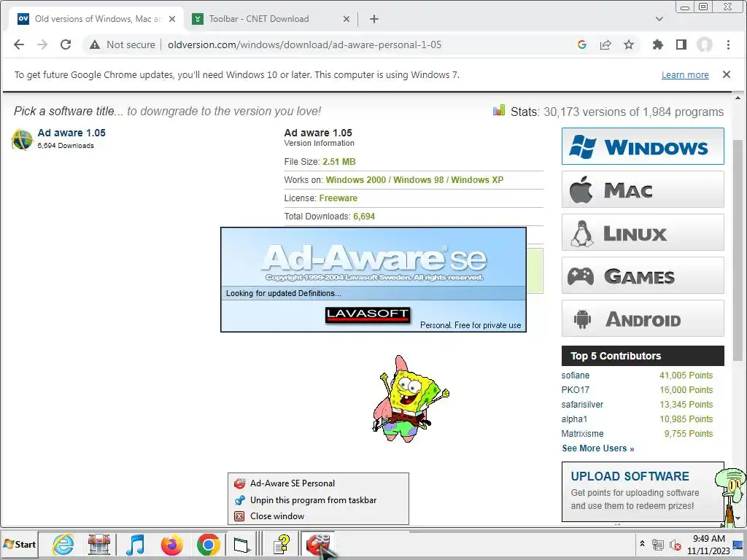Open a new Chrome tab
Viewport: 747px width, 560px height.
click(374, 19)
